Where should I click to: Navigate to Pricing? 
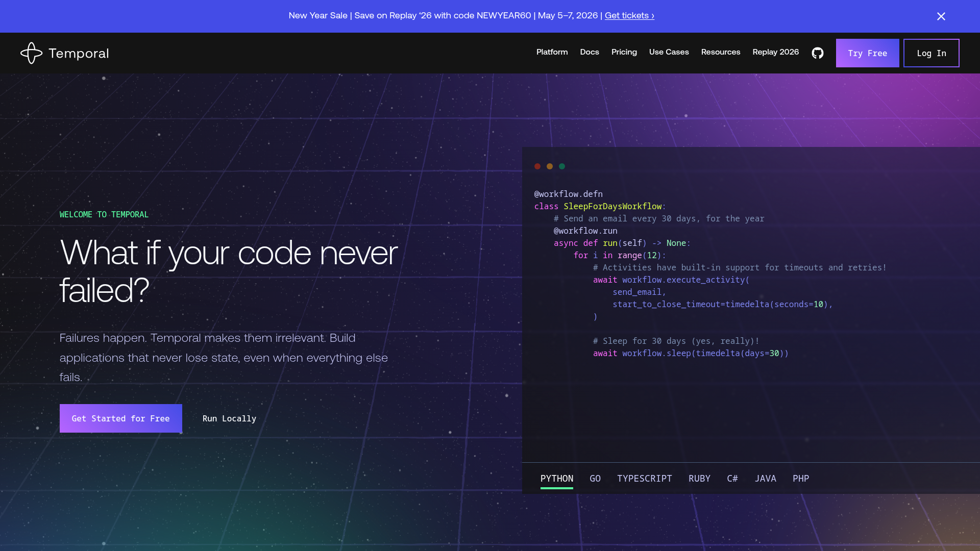pos(624,53)
